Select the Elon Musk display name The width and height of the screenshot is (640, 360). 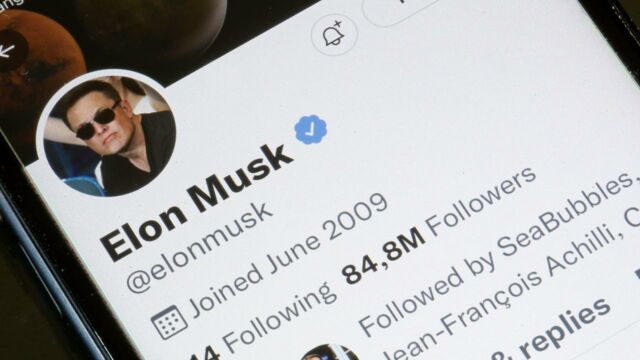[197, 202]
